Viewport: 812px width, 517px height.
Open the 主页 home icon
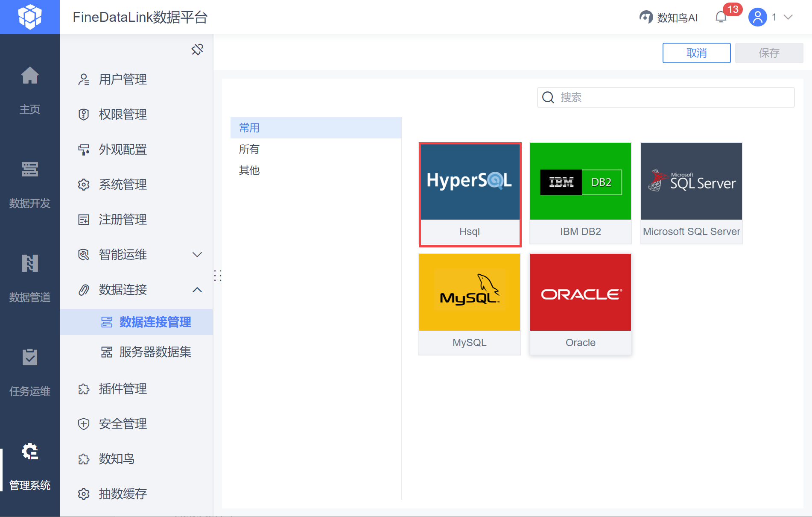point(30,76)
